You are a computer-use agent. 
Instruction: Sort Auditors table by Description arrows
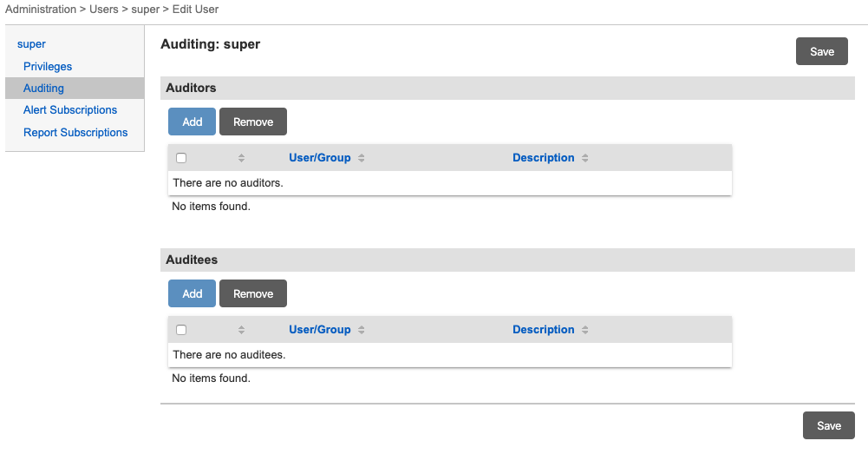coord(585,158)
